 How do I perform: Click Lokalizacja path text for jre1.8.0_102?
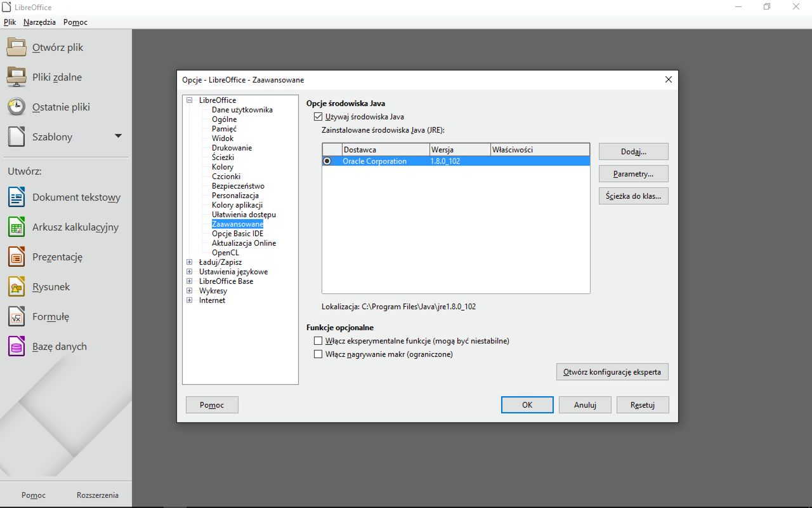398,307
